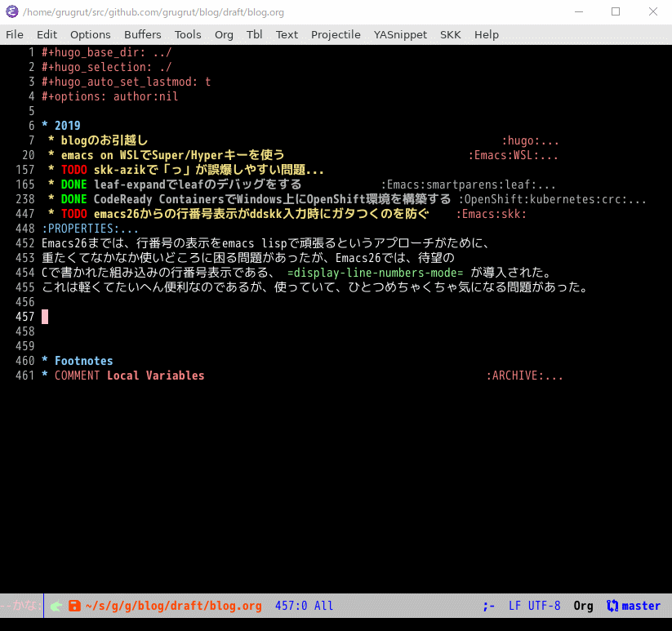Screen dimensions: 672x631
Task: Expand the COMMENT Local Variables heading
Action: click(x=130, y=375)
